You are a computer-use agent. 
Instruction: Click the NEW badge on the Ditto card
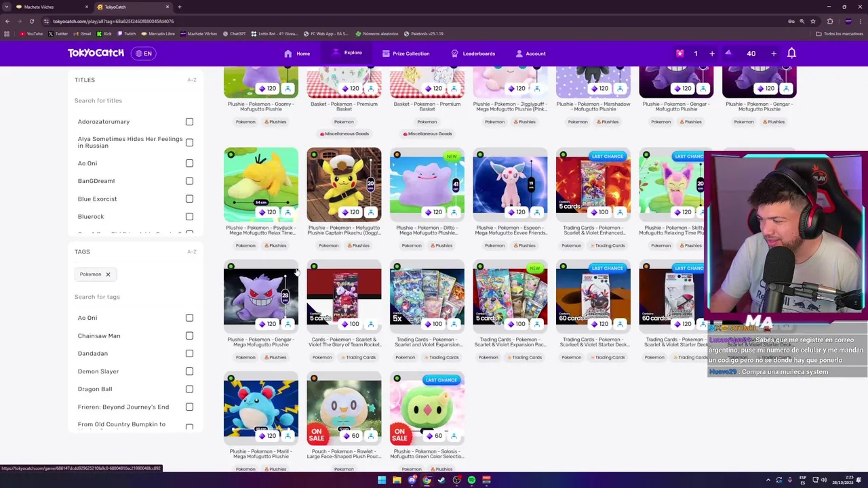452,157
